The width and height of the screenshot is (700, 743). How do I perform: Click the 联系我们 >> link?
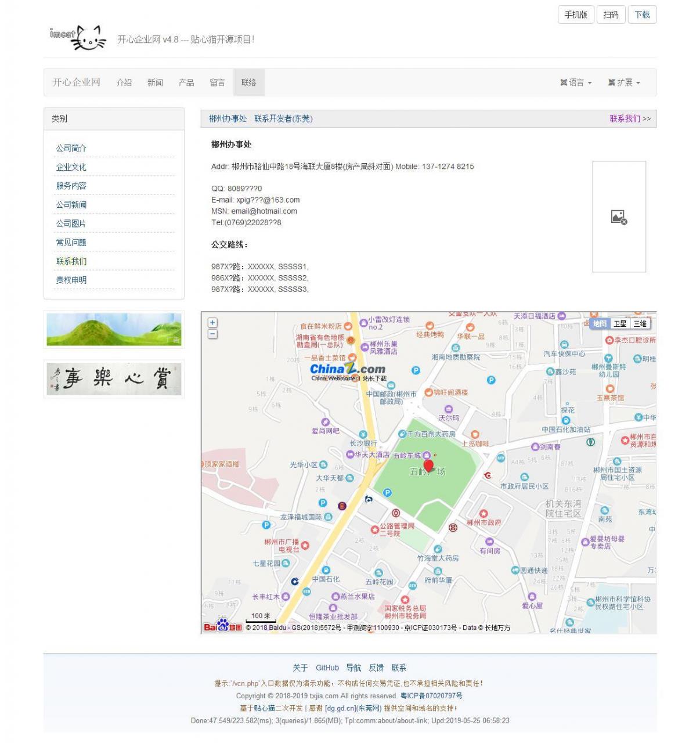630,118
